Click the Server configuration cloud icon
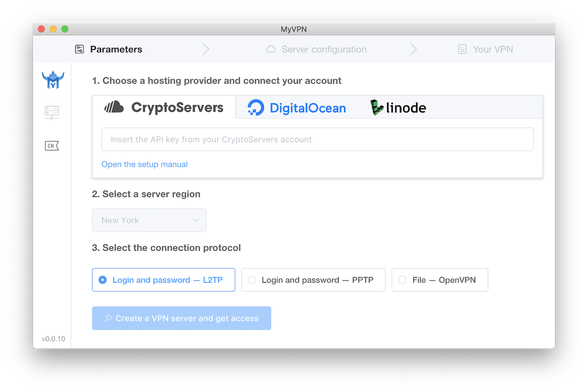The height and width of the screenshot is (392, 588). 271,49
